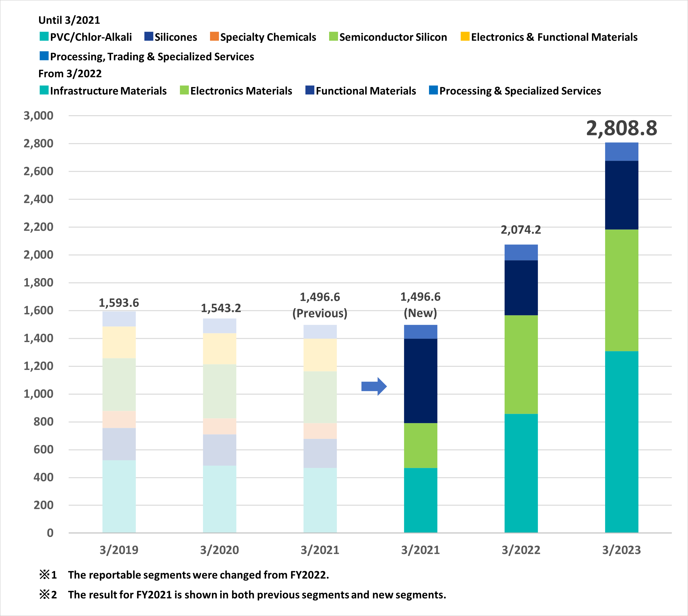This screenshot has height=616, width=688.
Task: Click the pale teal segment of the 3/2020 bar
Action: [220, 499]
